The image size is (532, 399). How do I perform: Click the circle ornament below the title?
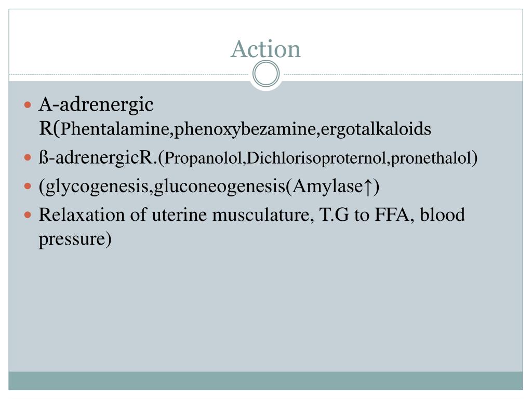coord(266,74)
